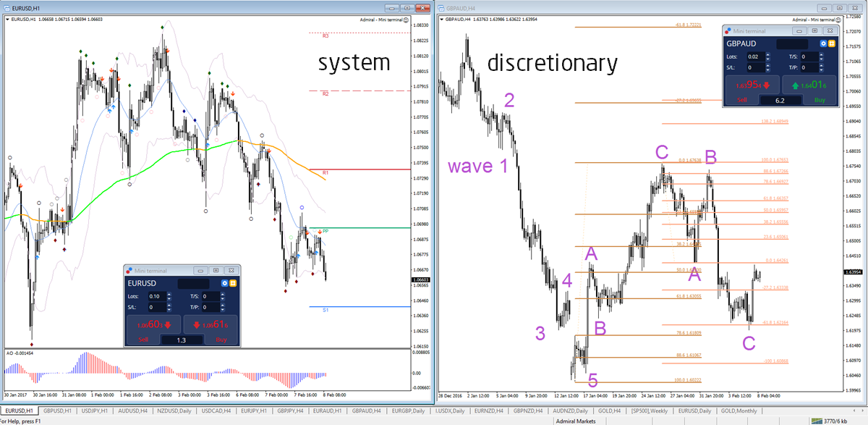Image resolution: width=868 pixels, height=425 pixels.
Task: Click the GBPAUD T/S input field
Action: coord(810,56)
